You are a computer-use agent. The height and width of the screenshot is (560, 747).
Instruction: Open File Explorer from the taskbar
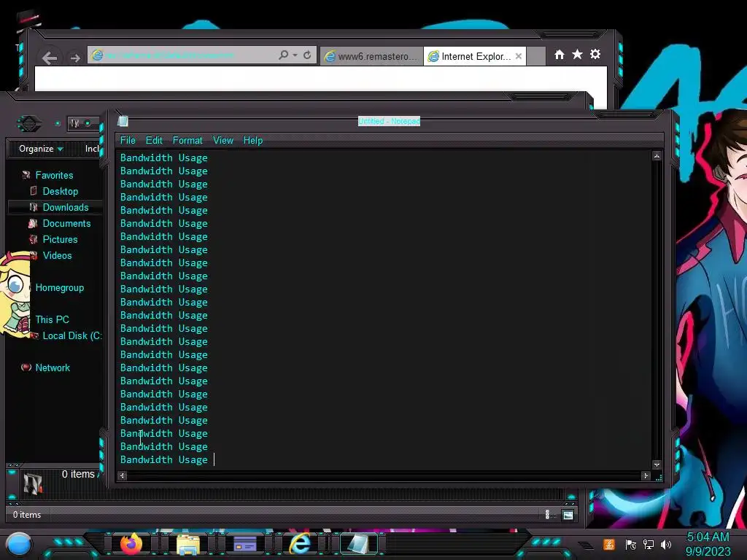pyautogui.click(x=188, y=544)
